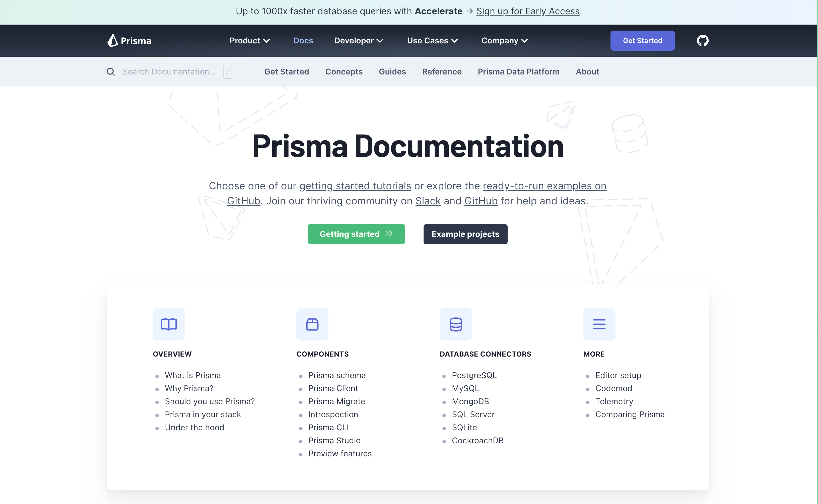Click the Components box icon

(x=312, y=324)
